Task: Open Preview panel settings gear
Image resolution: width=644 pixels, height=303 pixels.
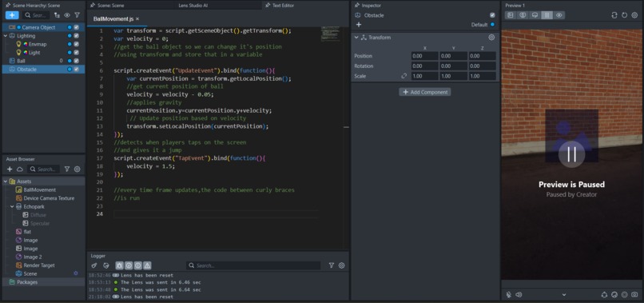Action: [x=634, y=15]
